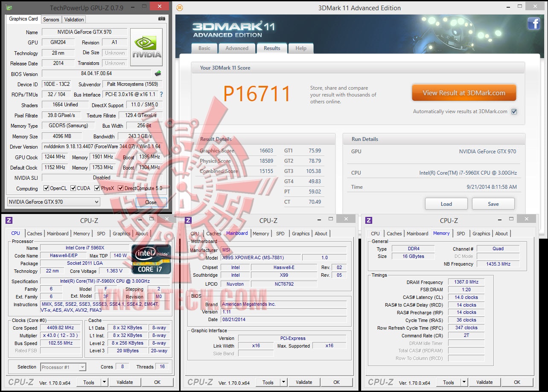The height and width of the screenshot is (392, 548).
Task: Click the Load button in 3DMark Run Details
Action: click(446, 204)
